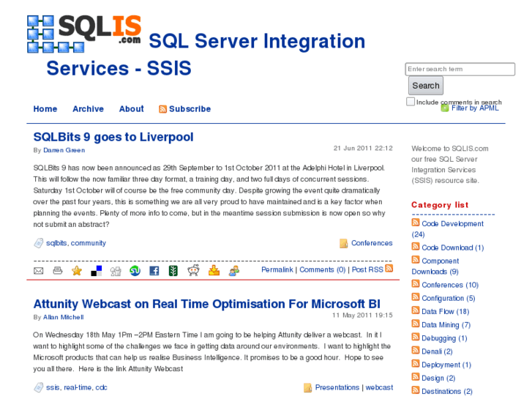Open the webcast category link
Screen dimensions: 532x399
[379, 387]
